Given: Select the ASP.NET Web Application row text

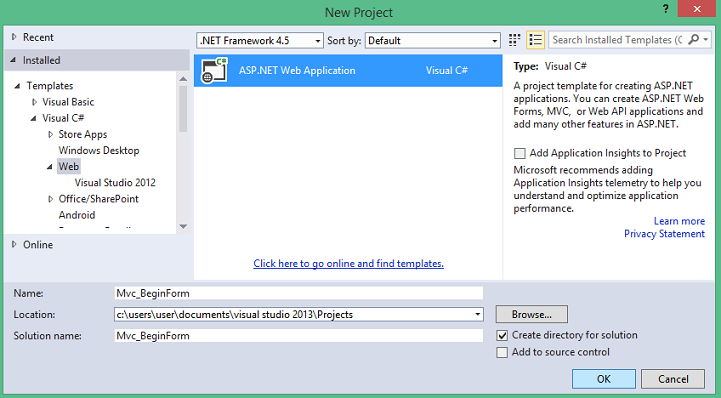Looking at the screenshot, I should [x=297, y=70].
